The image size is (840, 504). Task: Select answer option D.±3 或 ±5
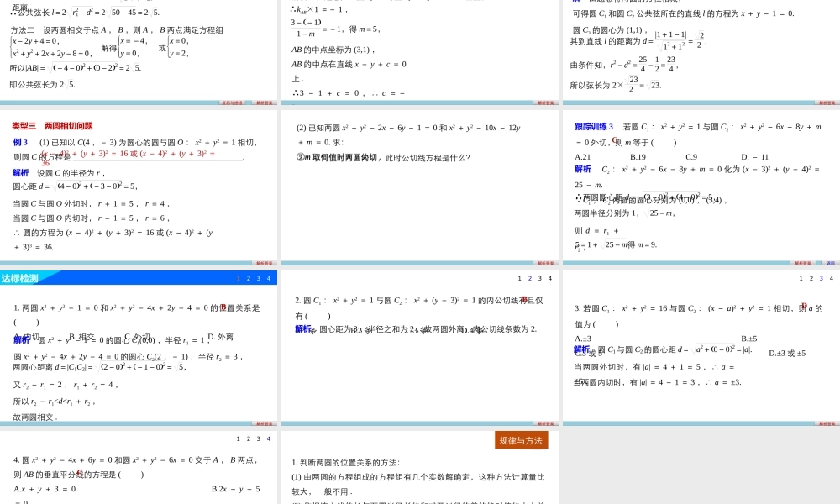tap(787, 353)
